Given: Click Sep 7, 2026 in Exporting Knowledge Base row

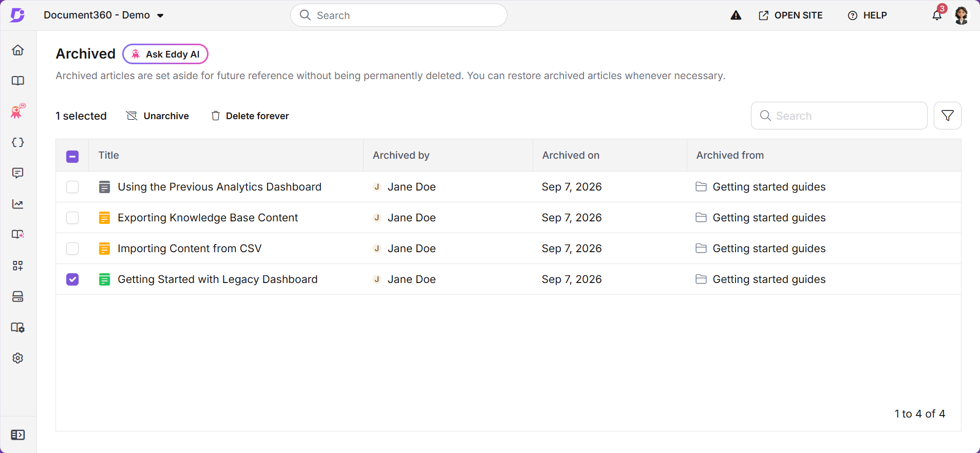Looking at the screenshot, I should tap(572, 218).
